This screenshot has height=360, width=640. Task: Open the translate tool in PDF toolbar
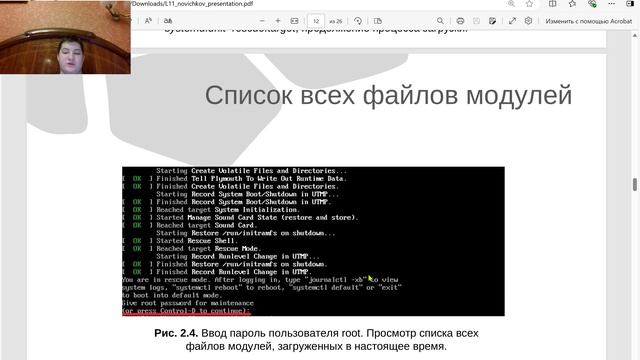(168, 21)
